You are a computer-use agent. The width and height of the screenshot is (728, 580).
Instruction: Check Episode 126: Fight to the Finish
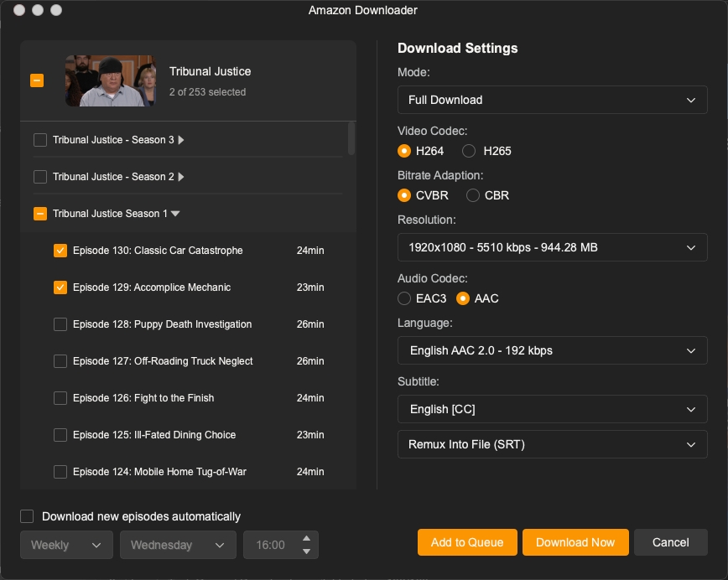point(60,398)
